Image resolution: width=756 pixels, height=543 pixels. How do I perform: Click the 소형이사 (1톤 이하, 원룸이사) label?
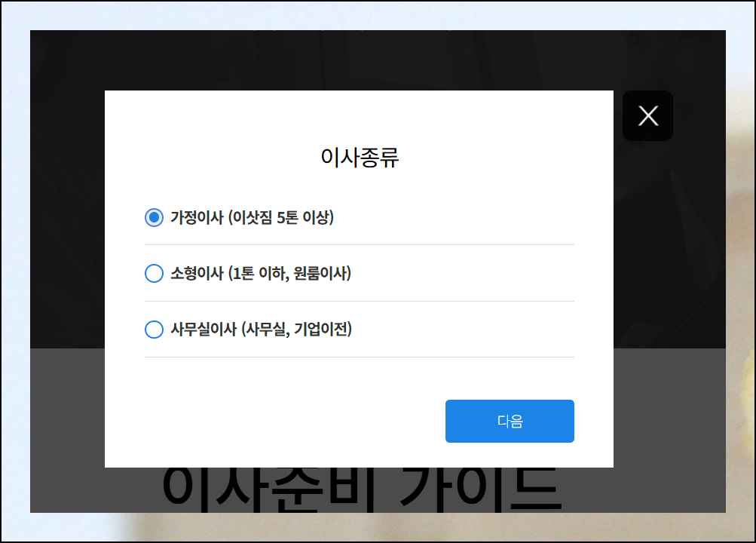(x=261, y=274)
